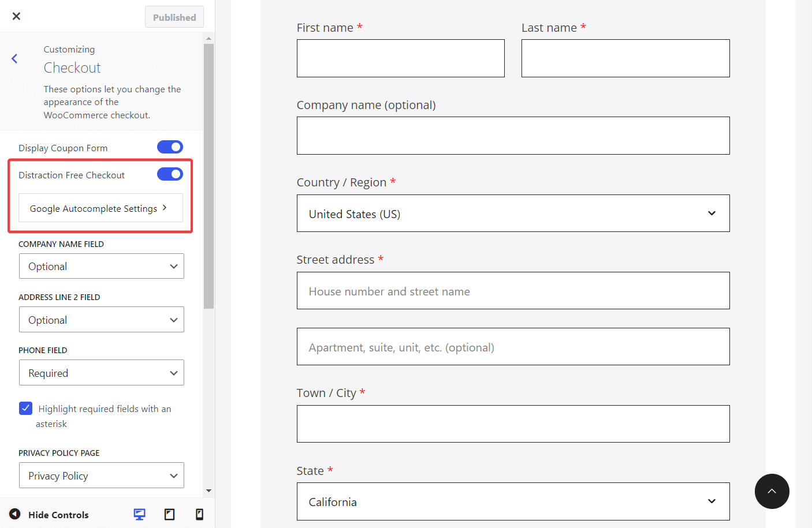812x528 pixels.
Task: Toggle the Display Coupon Form switch
Action: click(170, 147)
